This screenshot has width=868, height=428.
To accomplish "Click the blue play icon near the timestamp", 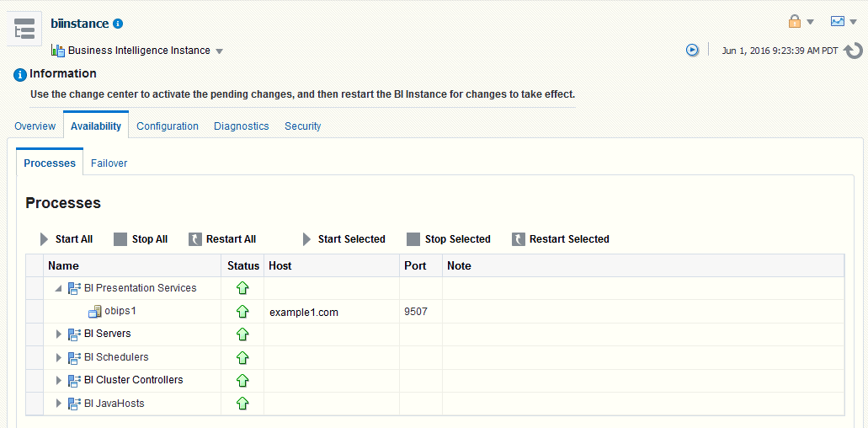I will click(692, 50).
